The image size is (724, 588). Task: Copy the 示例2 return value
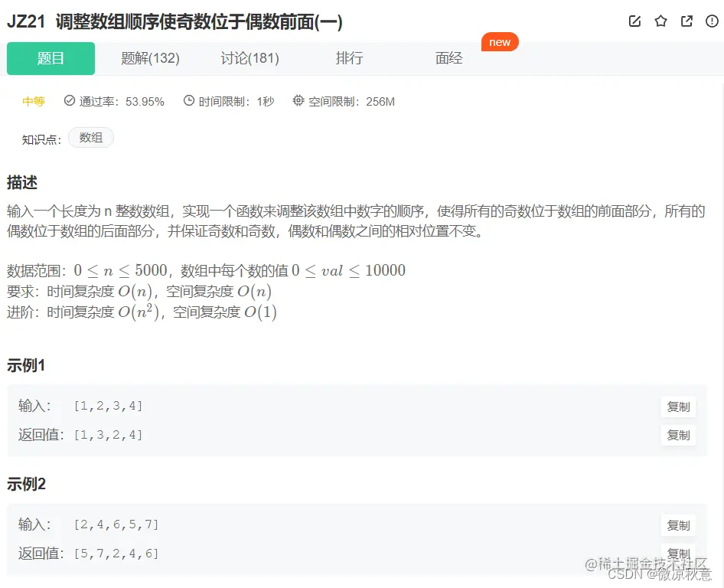[x=678, y=553]
